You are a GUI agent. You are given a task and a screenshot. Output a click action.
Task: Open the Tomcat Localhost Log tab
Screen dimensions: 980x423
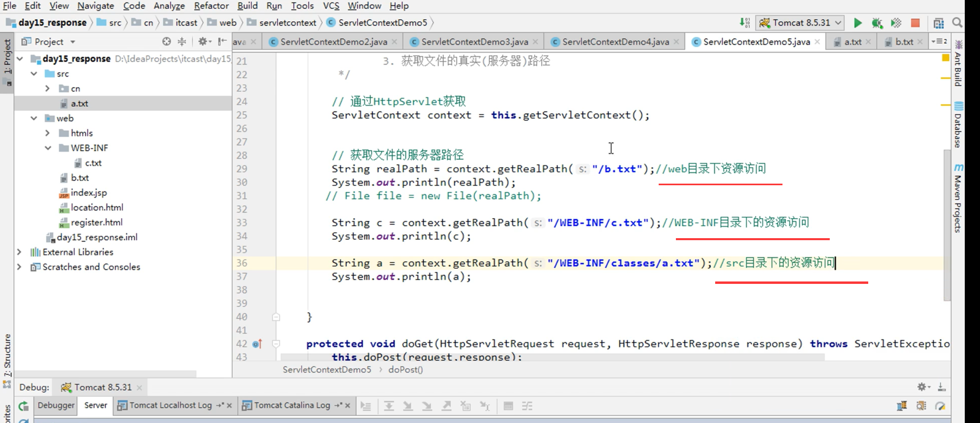(x=170, y=405)
